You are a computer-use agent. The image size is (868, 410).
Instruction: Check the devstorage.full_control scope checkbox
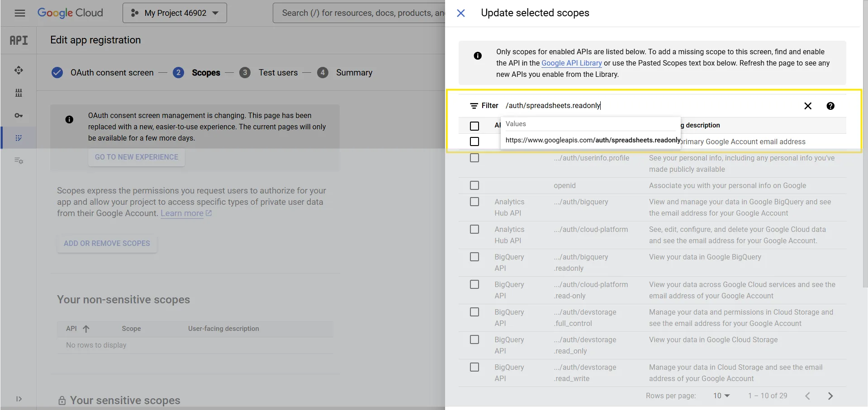tap(474, 312)
